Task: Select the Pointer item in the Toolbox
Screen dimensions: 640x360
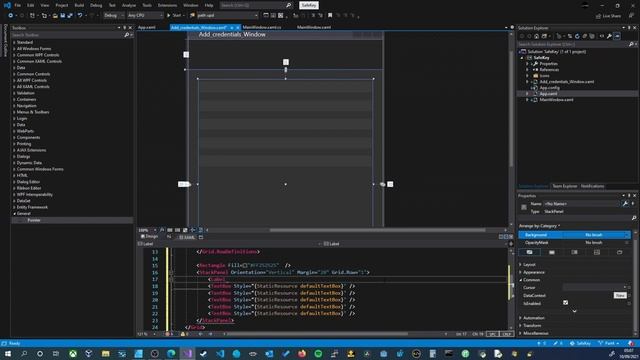Action: (x=72, y=220)
